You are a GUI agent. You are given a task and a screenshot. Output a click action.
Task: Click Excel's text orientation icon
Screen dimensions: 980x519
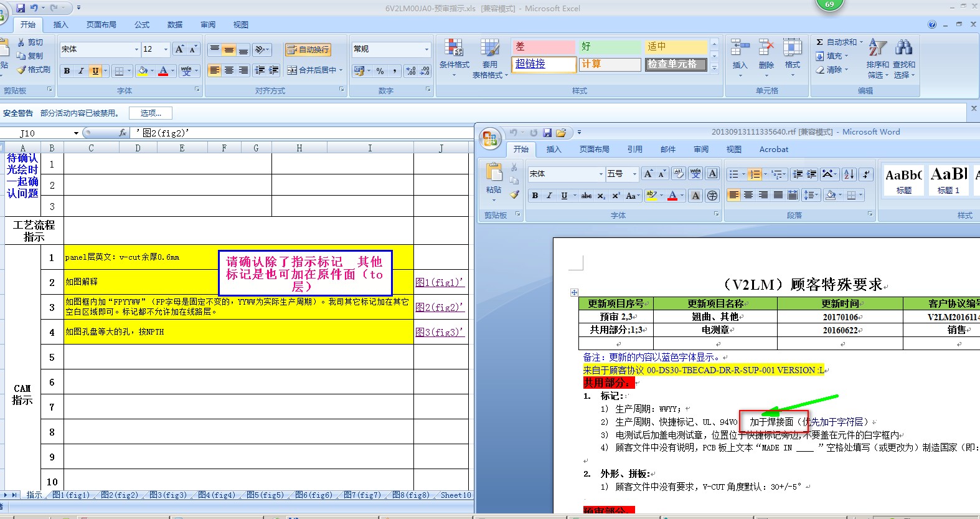261,50
